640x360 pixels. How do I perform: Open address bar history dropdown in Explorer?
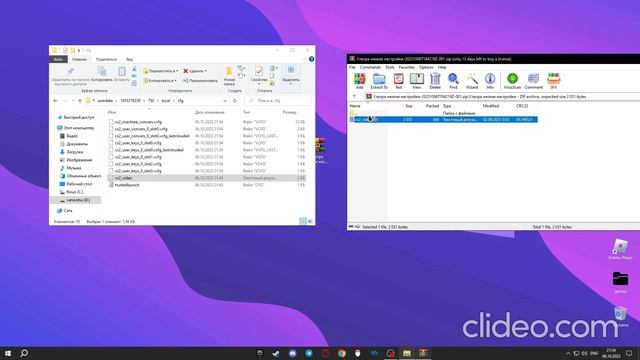tap(225, 100)
